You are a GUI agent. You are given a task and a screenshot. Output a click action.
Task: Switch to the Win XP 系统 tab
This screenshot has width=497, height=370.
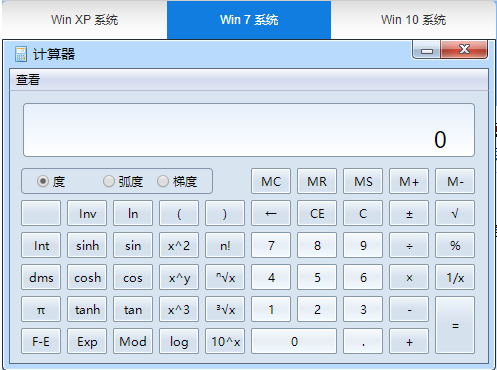[x=84, y=20]
